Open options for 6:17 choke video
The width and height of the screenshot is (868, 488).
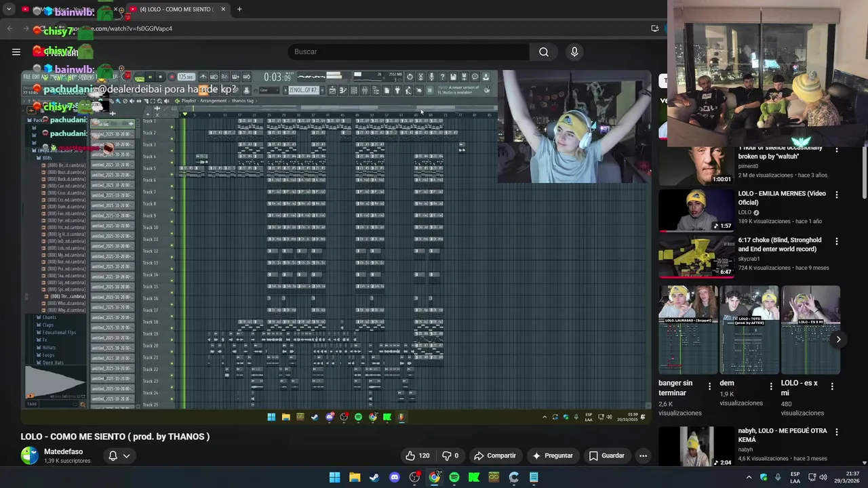coord(836,241)
